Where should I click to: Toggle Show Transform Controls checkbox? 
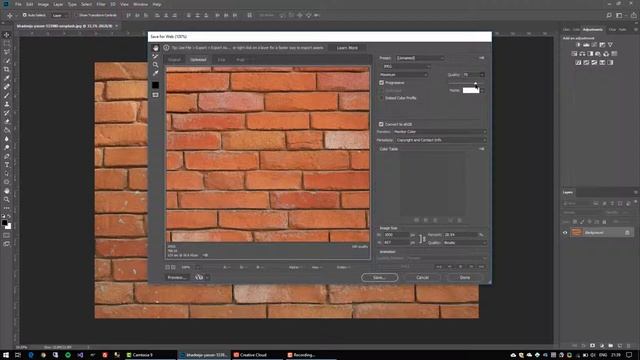[76, 15]
